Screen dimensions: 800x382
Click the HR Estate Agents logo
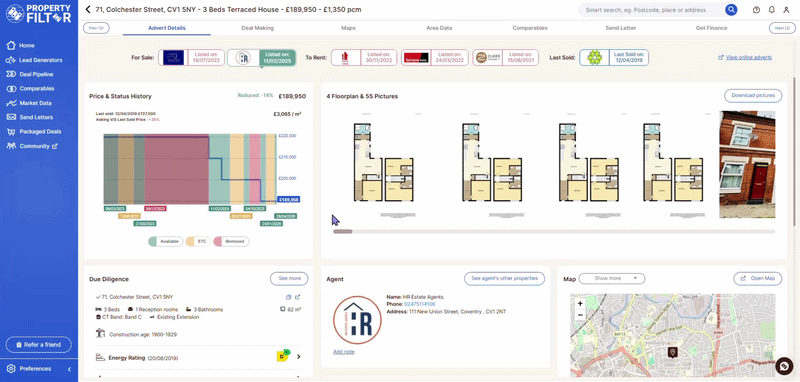[x=357, y=320]
